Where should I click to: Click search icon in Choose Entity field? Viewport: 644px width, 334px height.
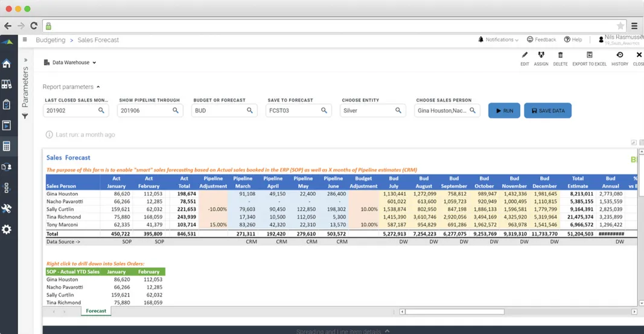398,110
